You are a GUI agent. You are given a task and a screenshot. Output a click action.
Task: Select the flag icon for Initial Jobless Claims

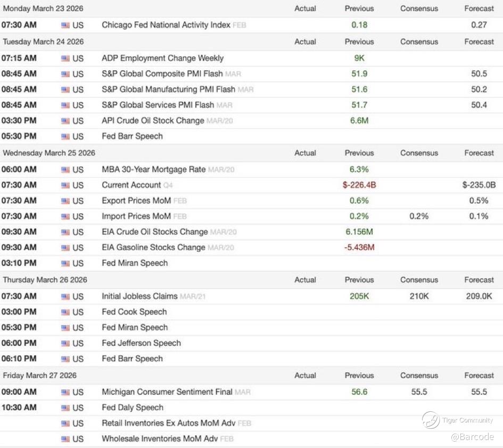[65, 296]
